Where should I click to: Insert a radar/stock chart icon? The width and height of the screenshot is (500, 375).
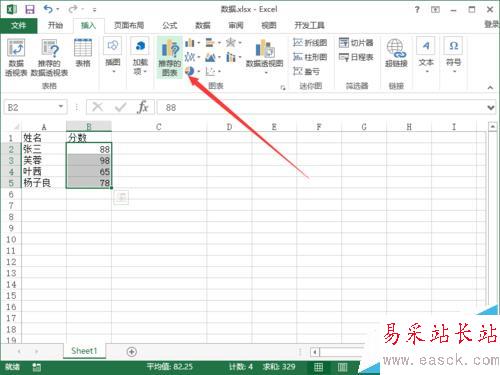230,43
